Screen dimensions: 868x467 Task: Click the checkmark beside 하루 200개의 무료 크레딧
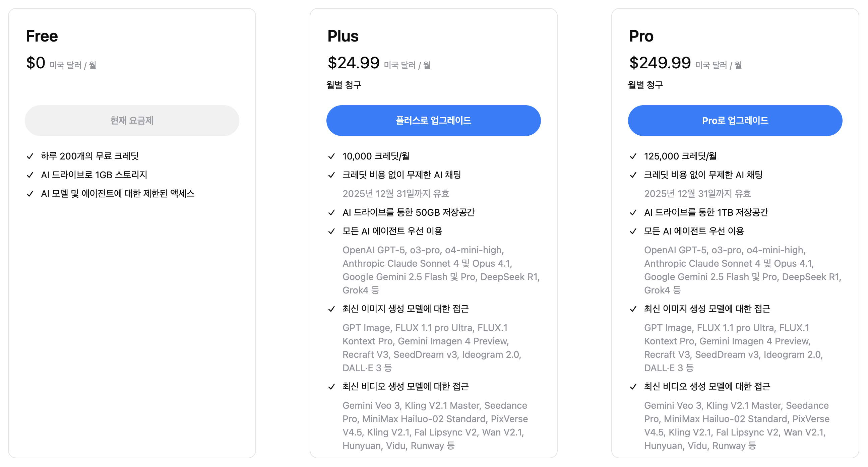point(30,156)
